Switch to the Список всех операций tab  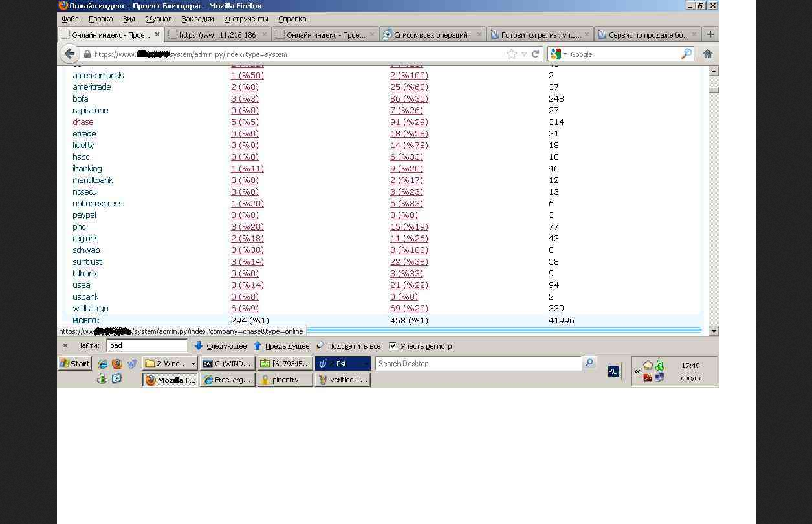pyautogui.click(x=432, y=35)
